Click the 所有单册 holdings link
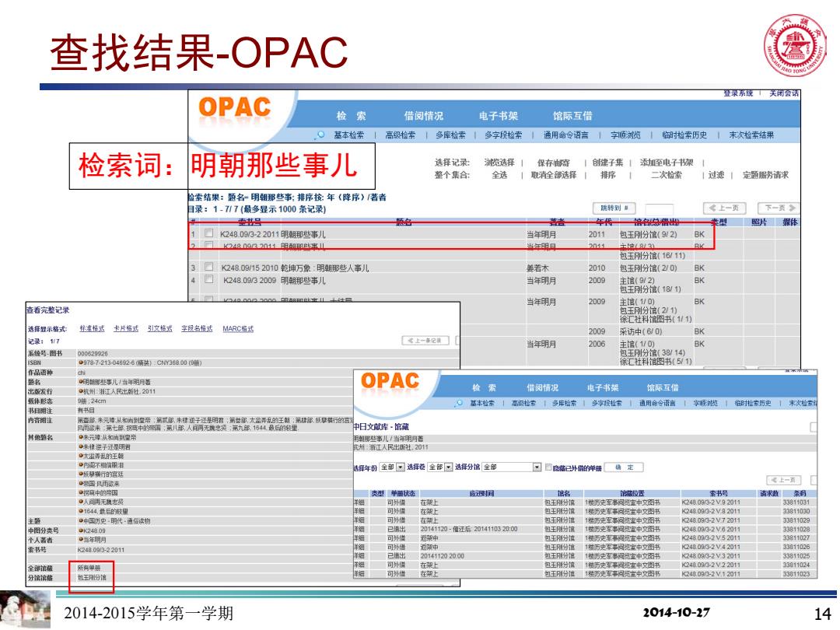Image resolution: width=840 pixels, height=630 pixels. point(89,568)
